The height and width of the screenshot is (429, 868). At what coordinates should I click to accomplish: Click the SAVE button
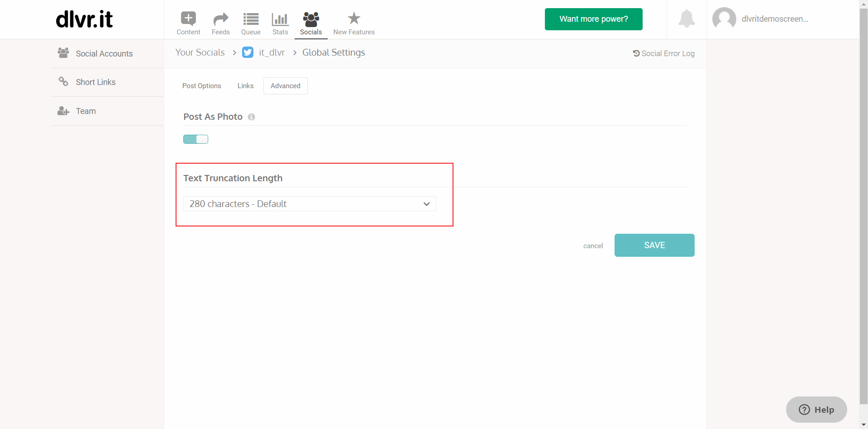click(x=654, y=245)
